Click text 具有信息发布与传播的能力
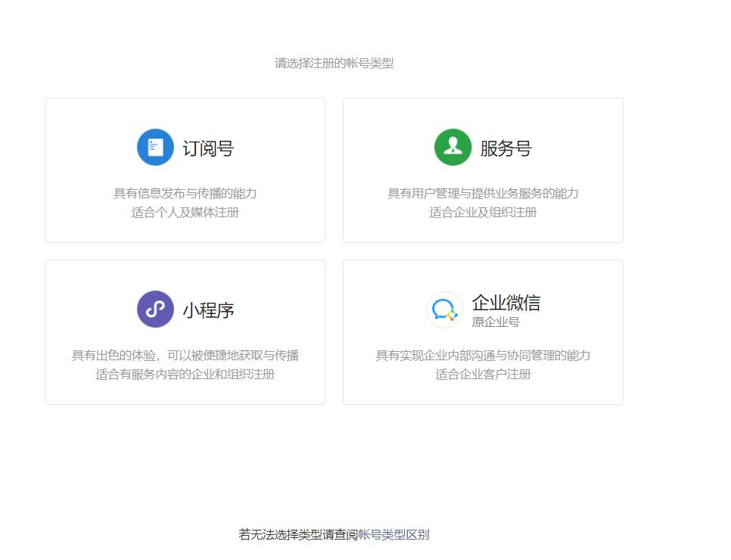The width and height of the screenshot is (731, 560). [x=185, y=193]
